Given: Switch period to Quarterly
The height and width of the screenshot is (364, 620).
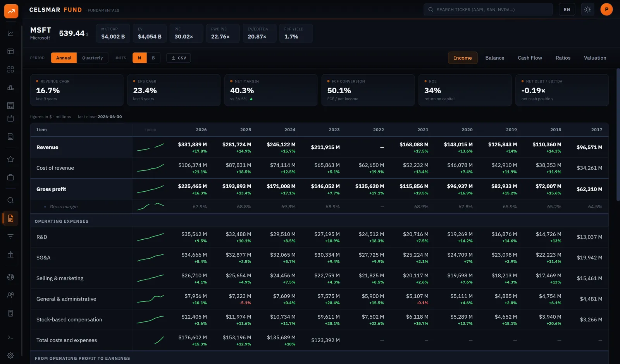Looking at the screenshot, I should click(92, 58).
